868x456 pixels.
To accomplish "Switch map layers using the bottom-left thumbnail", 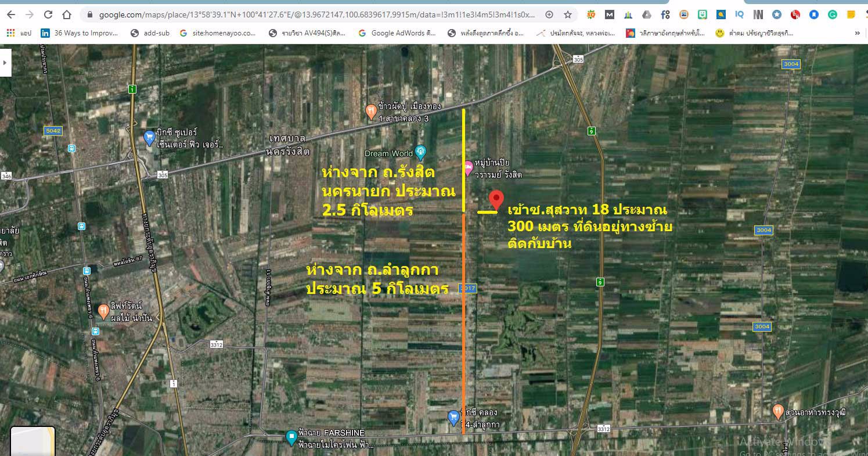I will pyautogui.click(x=33, y=443).
